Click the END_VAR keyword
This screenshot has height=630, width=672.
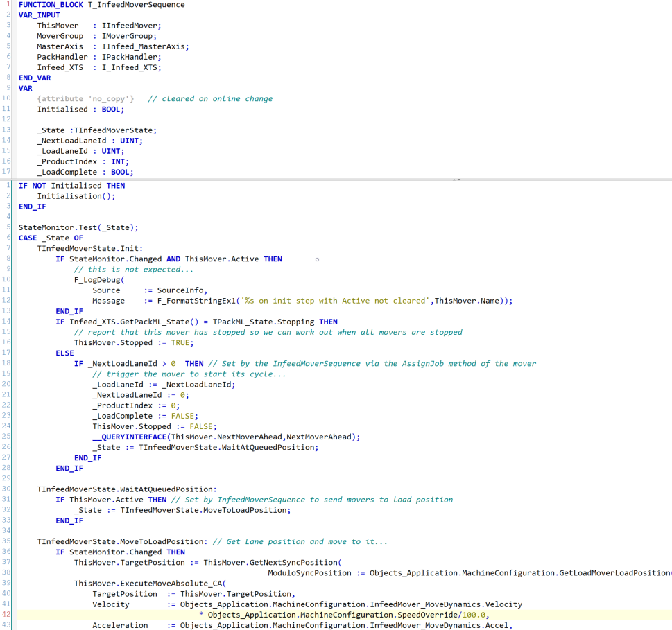click(x=35, y=78)
